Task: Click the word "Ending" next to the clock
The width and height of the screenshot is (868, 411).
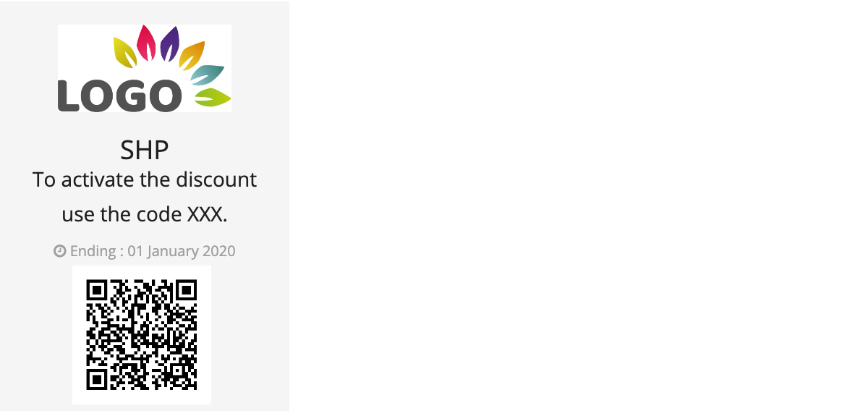Action: click(x=93, y=251)
